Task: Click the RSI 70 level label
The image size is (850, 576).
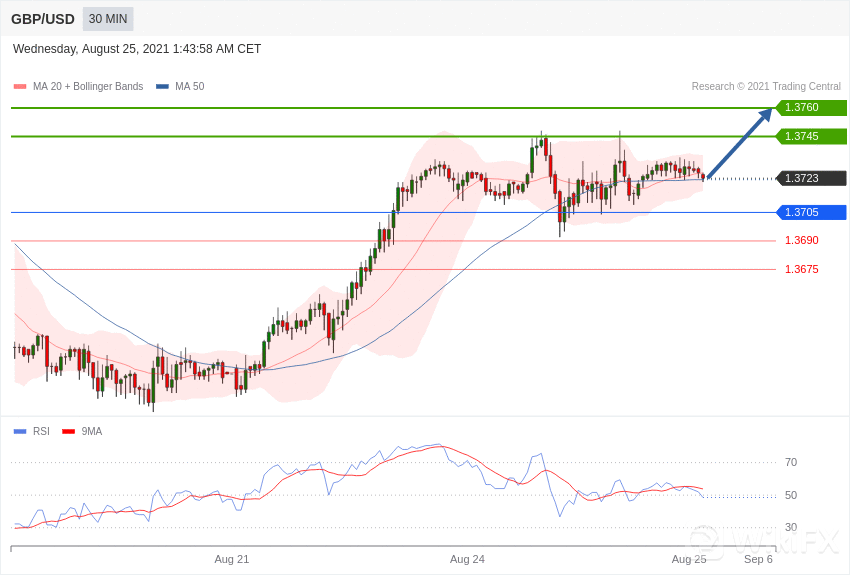Action: coord(791,462)
